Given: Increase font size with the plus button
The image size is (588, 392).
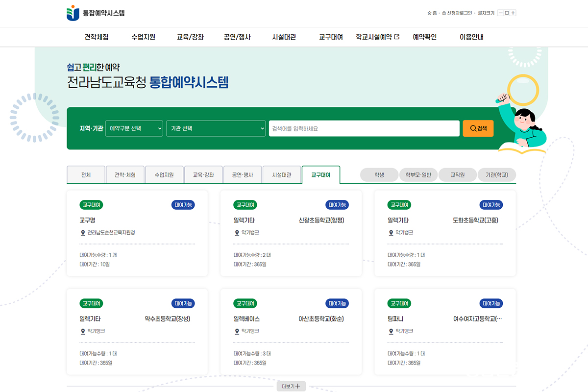Looking at the screenshot, I should tap(513, 13).
